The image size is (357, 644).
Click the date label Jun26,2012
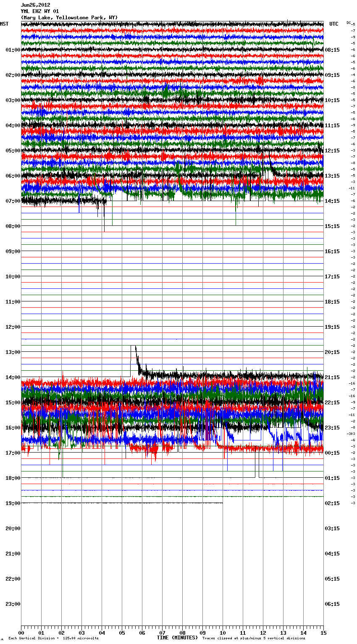tap(36, 5)
